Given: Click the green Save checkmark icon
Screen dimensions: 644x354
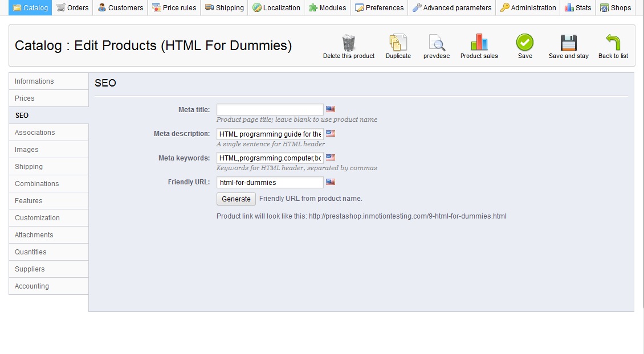Looking at the screenshot, I should coord(525,42).
